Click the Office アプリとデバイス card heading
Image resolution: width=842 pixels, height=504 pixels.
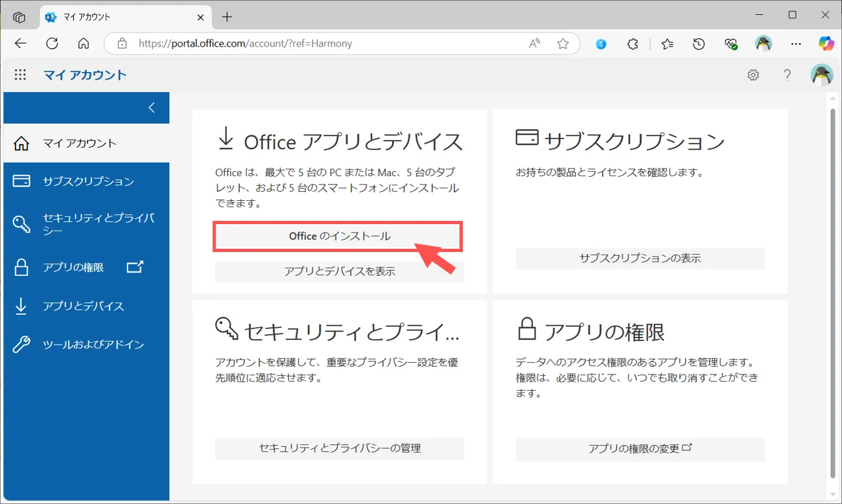click(353, 142)
